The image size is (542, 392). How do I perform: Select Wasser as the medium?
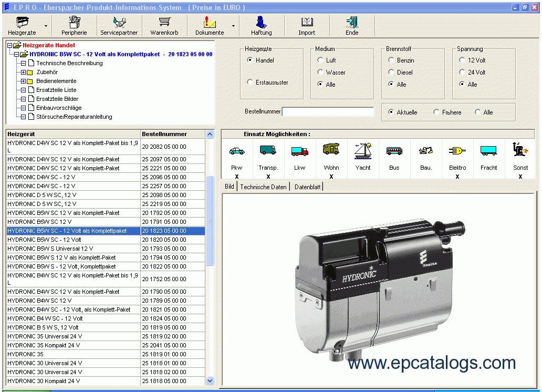click(x=320, y=72)
